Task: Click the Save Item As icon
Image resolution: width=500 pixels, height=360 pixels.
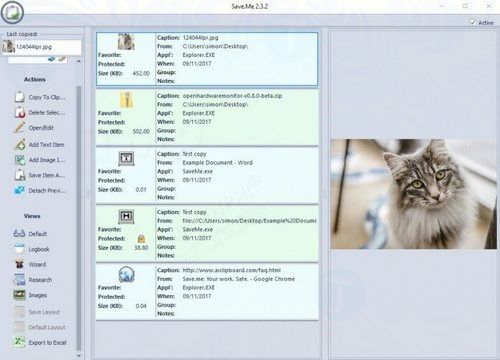Action: coord(20,175)
